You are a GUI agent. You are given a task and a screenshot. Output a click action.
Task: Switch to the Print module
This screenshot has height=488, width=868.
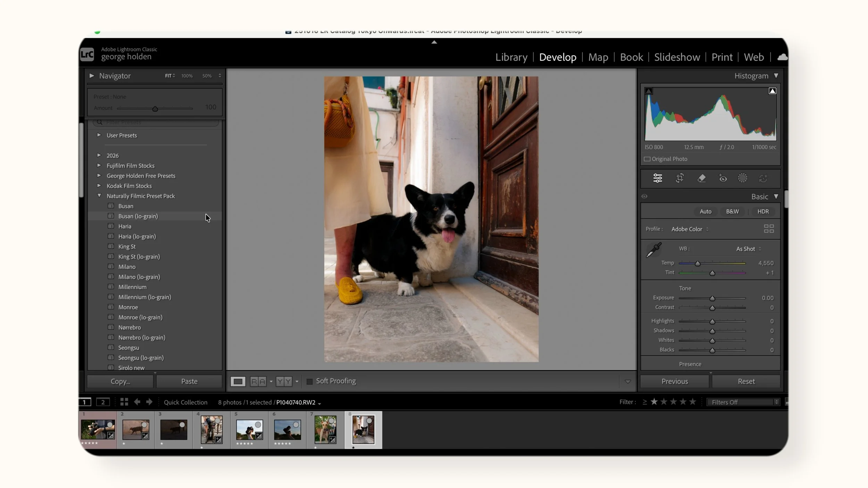pos(722,57)
